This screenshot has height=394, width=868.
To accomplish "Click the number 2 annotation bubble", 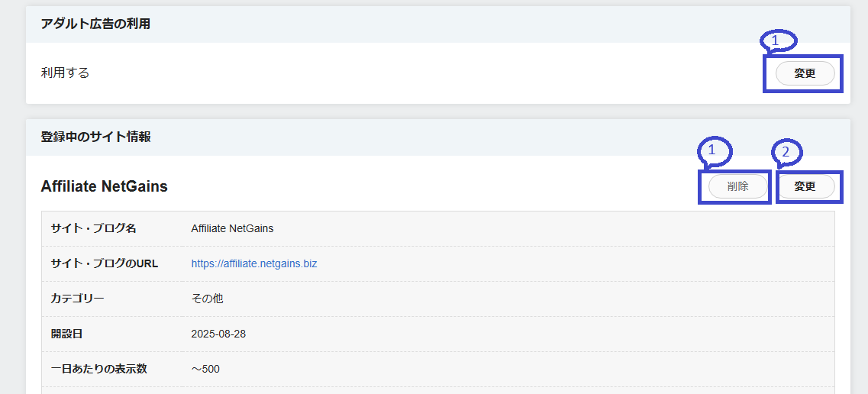I will (x=788, y=153).
